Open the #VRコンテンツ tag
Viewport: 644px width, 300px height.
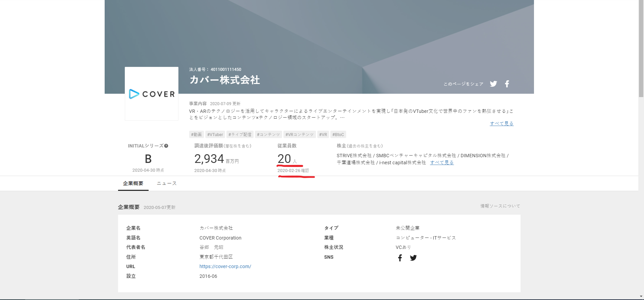300,135
